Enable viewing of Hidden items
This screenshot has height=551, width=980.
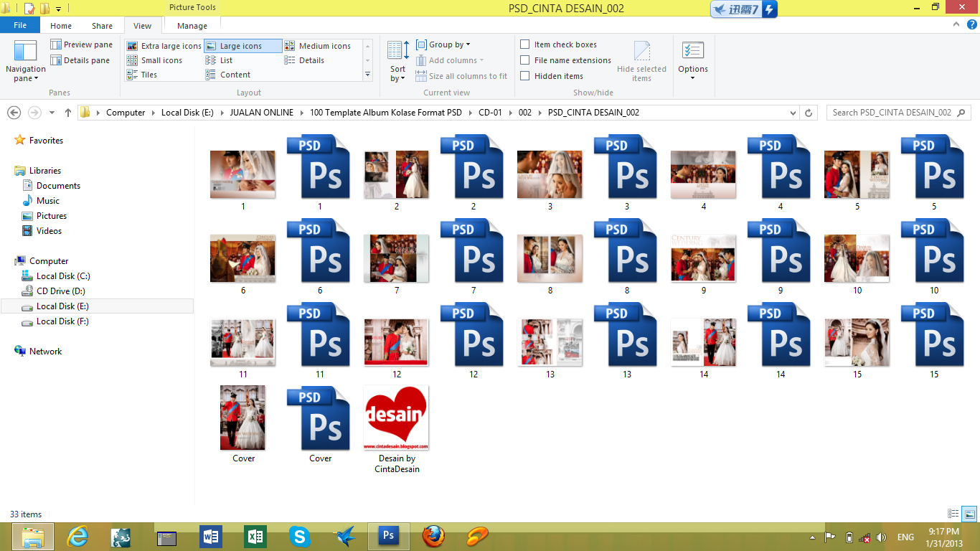tap(526, 75)
